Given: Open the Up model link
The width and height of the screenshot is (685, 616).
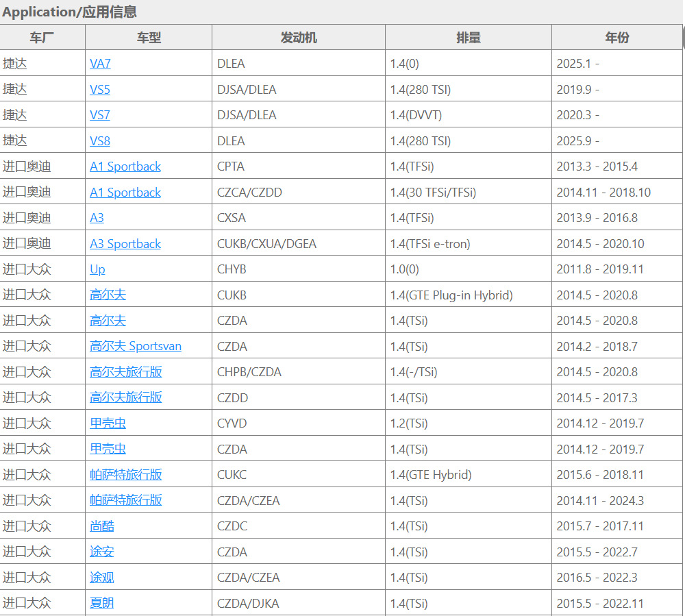Looking at the screenshot, I should (x=97, y=269).
